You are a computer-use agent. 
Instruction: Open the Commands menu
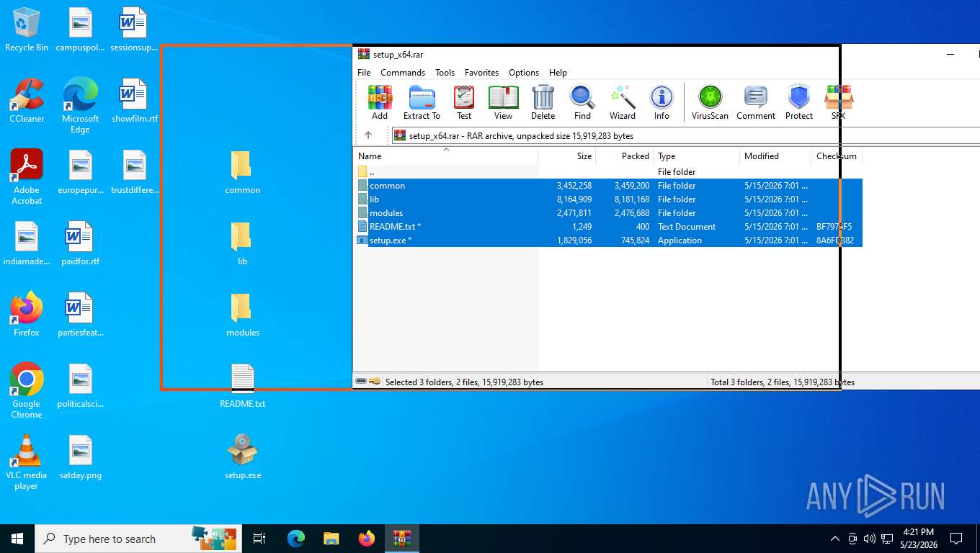403,73
